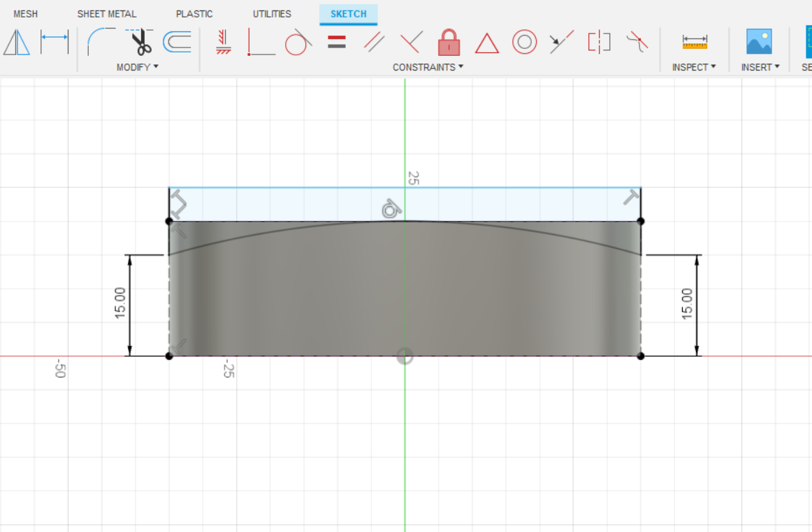
Task: Select the top-right perpendicular constraint glyph
Action: (x=631, y=197)
